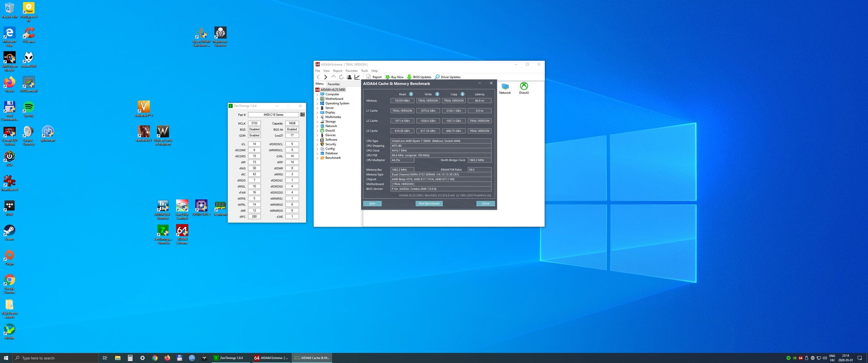The width and height of the screenshot is (868, 363).
Task: Click Buy Now in AIDA64 toolbar
Action: [394, 77]
